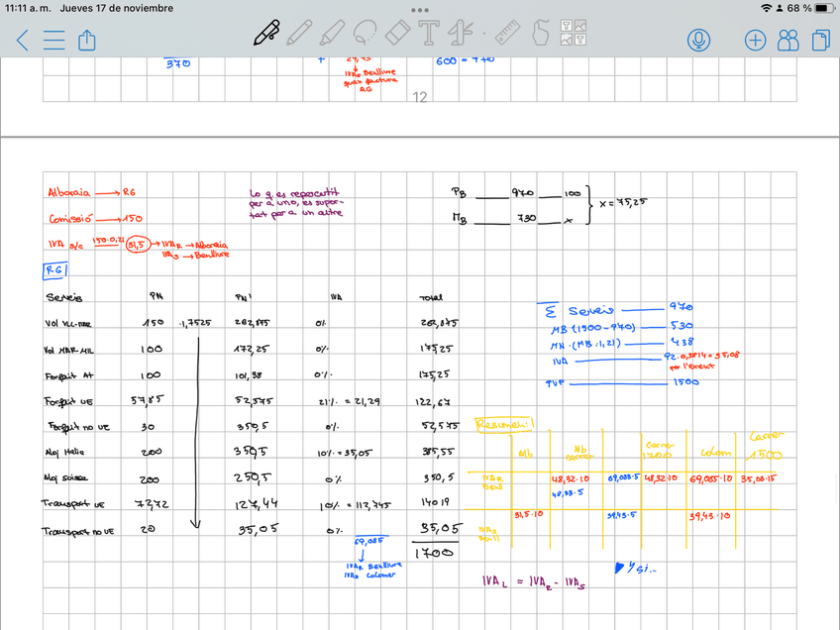Select the text box tool
The height and width of the screenshot is (630, 840).
[428, 34]
